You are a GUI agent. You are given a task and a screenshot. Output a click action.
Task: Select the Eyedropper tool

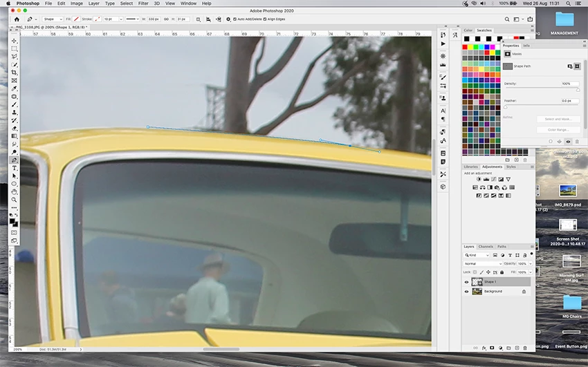pos(15,88)
